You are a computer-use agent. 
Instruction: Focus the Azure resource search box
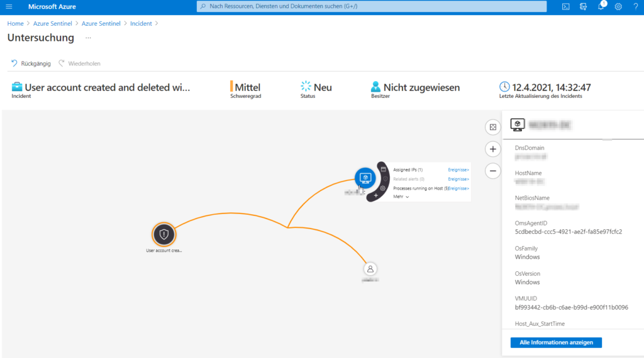372,6
